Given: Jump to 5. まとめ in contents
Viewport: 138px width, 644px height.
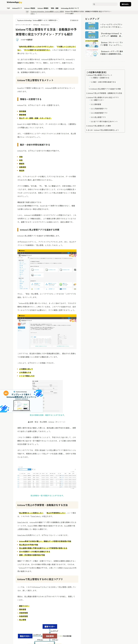Looking at the screenshot, I should tap(102, 130).
